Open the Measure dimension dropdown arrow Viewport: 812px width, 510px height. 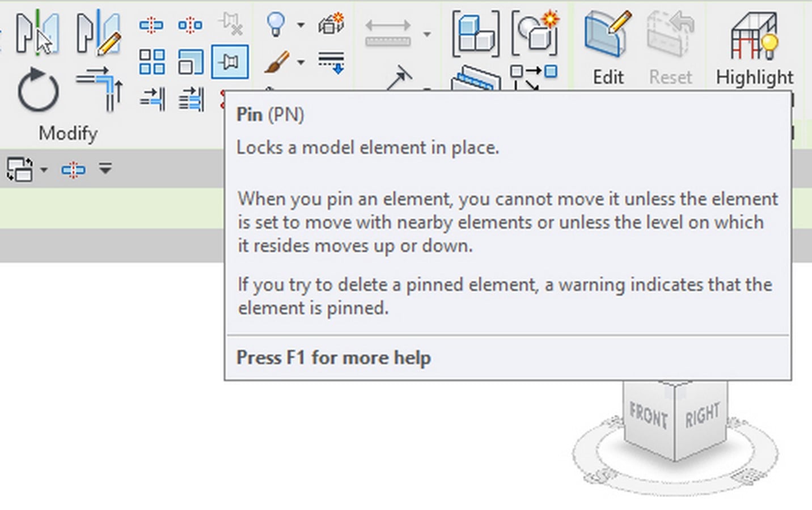pos(427,34)
